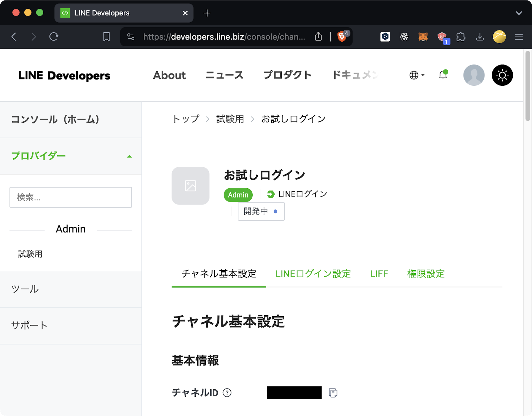
Task: Select the 試験用 provider in the sidebar
Action: [x=30, y=254]
